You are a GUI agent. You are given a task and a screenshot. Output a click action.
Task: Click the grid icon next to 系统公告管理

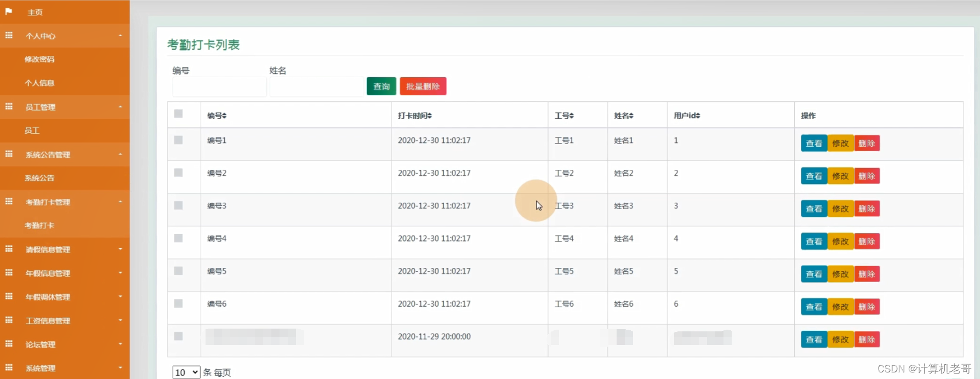9,154
